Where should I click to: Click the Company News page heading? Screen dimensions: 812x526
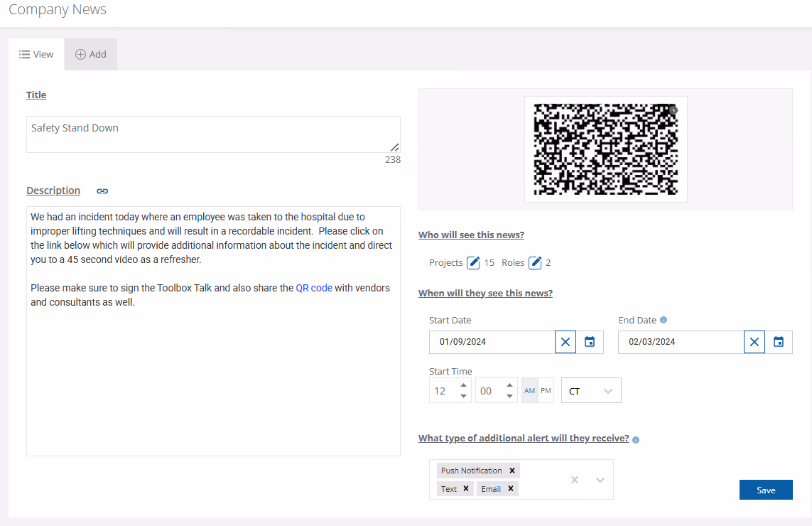[x=58, y=9]
